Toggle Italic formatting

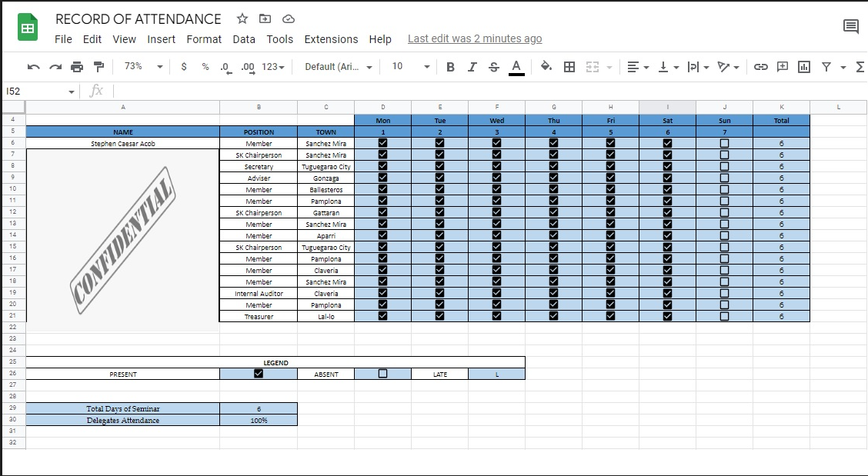pos(472,67)
